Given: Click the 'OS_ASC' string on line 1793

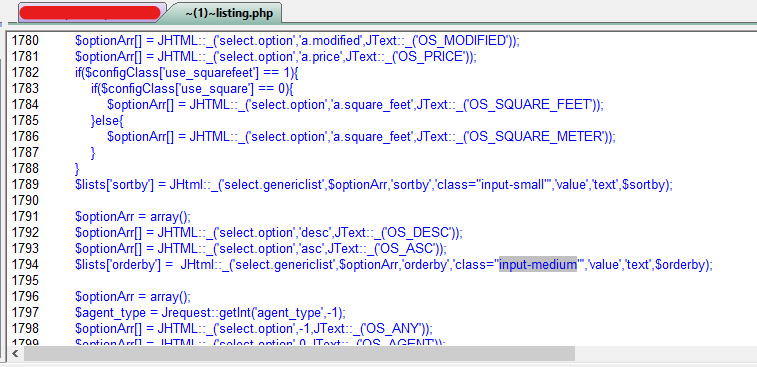Looking at the screenshot, I should point(407,248).
